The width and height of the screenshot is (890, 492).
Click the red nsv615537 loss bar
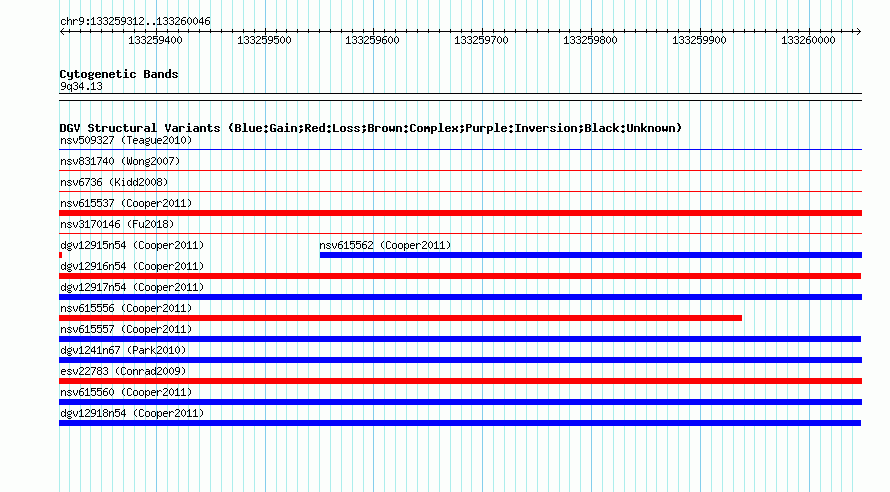point(460,213)
